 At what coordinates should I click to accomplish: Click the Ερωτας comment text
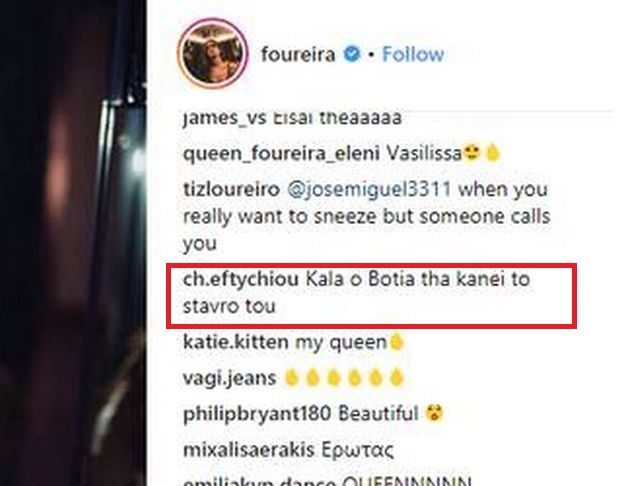357,450
